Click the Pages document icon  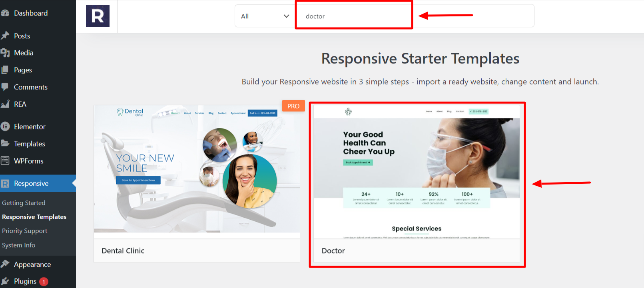5,70
